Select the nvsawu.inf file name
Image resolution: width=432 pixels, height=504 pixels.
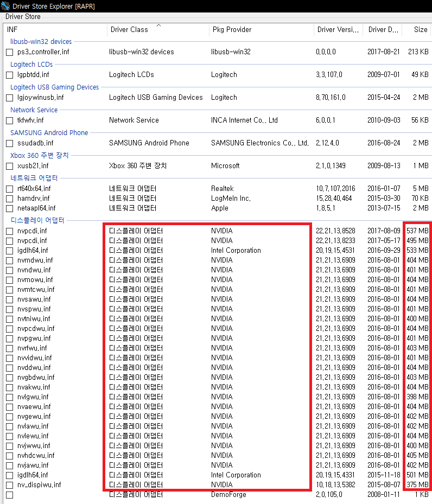(34, 299)
